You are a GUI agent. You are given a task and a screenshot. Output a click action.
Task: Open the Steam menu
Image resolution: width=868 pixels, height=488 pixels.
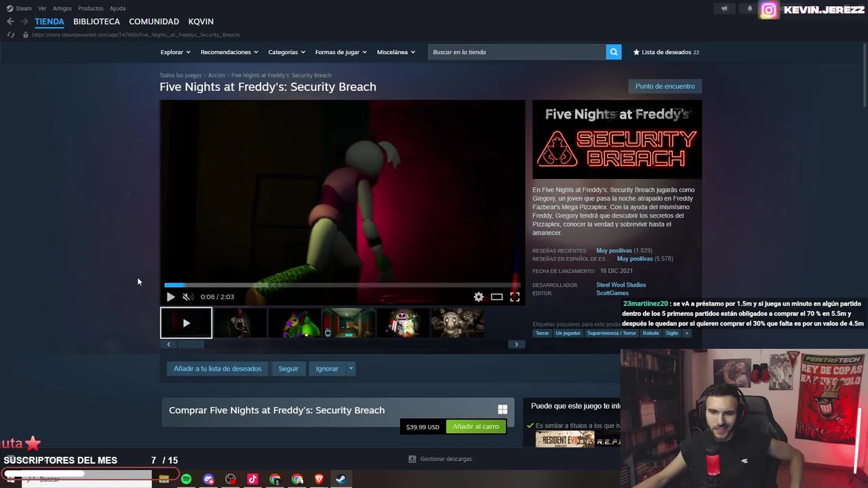[x=20, y=8]
